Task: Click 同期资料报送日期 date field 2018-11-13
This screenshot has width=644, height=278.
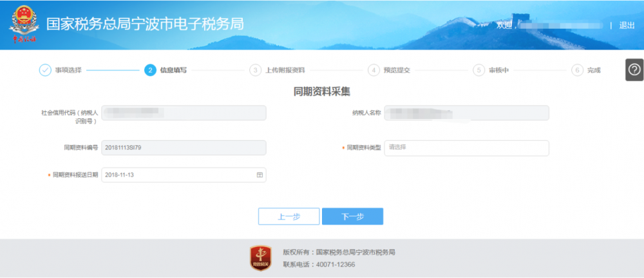Action: pyautogui.click(x=184, y=175)
